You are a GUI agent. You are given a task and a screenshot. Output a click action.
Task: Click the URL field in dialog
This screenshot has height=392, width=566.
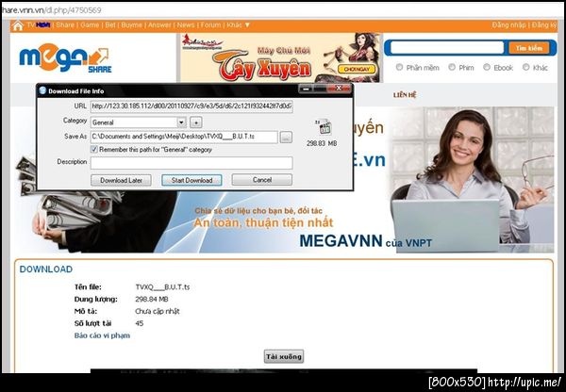[x=191, y=106]
